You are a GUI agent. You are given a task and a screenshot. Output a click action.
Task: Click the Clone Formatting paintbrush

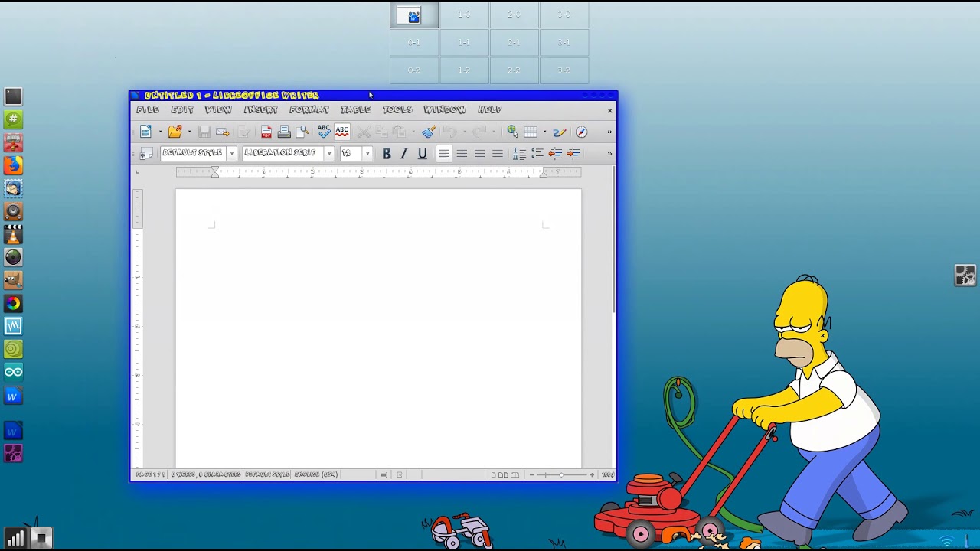click(428, 132)
